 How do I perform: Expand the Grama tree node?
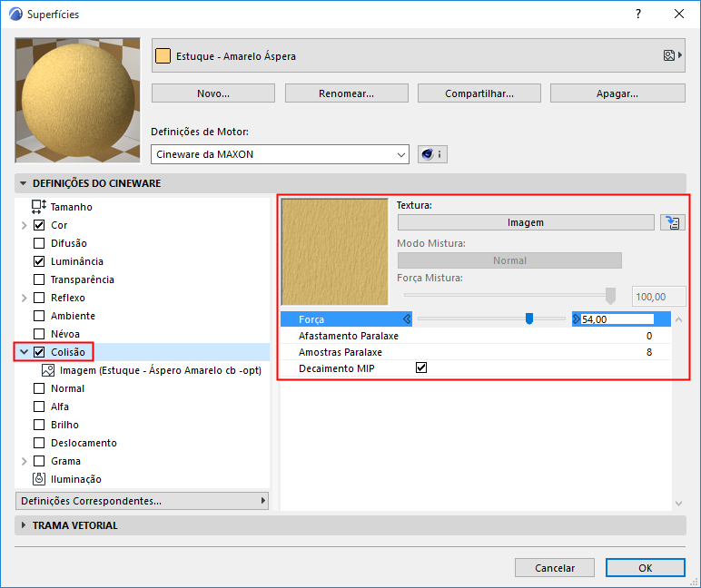coord(25,461)
